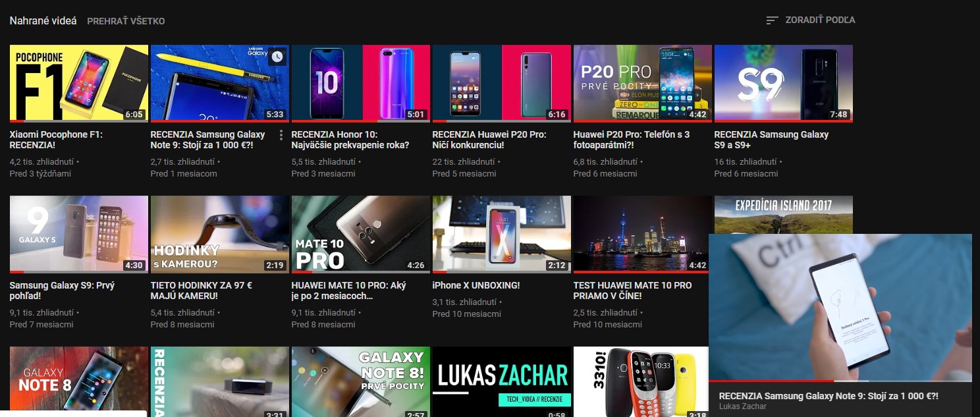Image resolution: width=980 pixels, height=417 pixels.
Task: Click title RECENZIA Samsung Galaxy S9 a S9+
Action: coord(771,140)
